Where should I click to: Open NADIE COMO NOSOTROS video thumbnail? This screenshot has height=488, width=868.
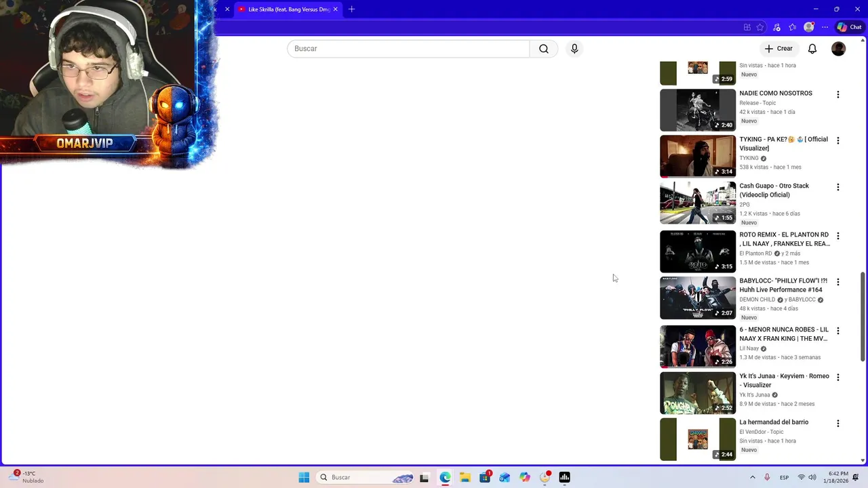[x=698, y=110]
